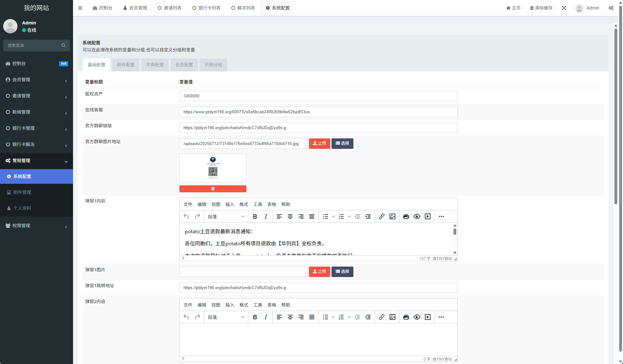
Task: Open bullet list style dropdown arrow in 弹窗1内容
Action: tap(333, 216)
